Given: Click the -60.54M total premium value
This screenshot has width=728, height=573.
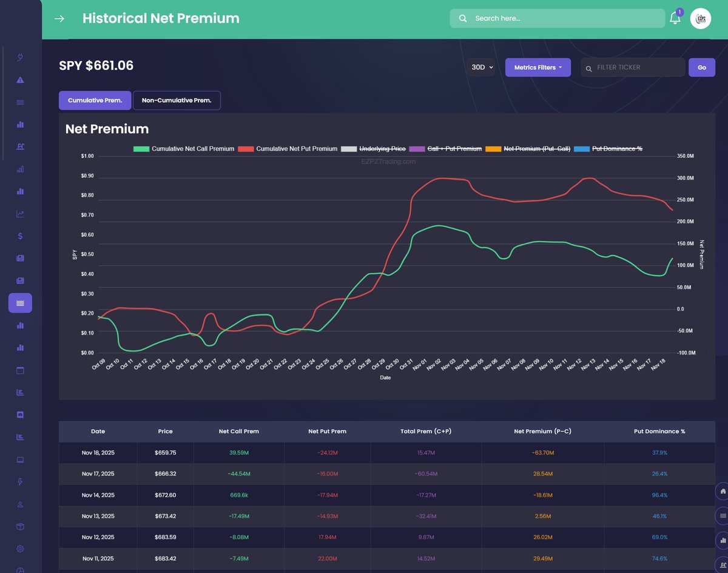Looking at the screenshot, I should (x=426, y=474).
